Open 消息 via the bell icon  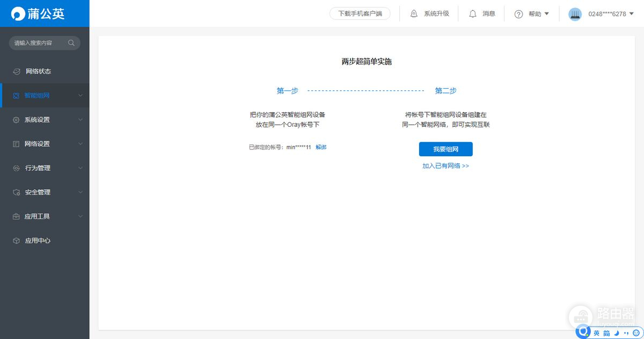tap(473, 13)
